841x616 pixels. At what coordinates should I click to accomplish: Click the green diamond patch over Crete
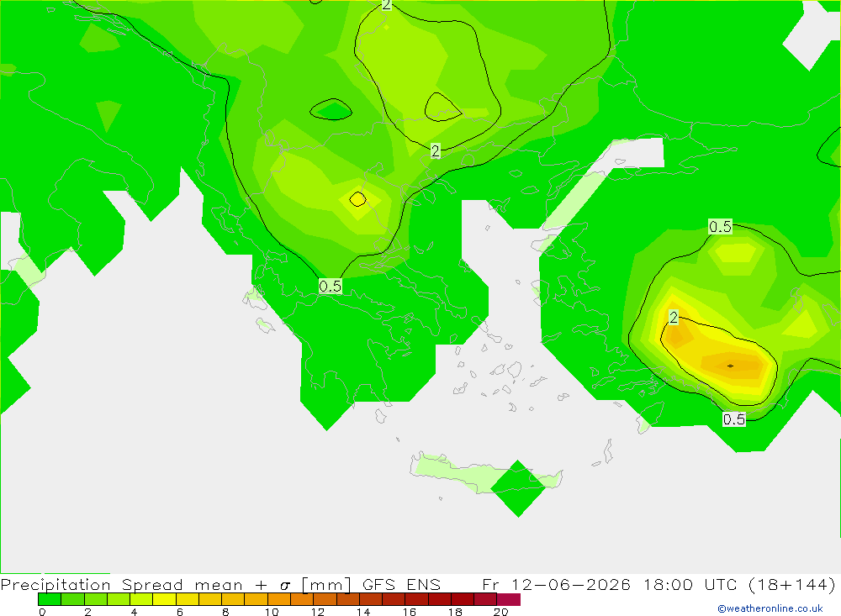coord(518,488)
